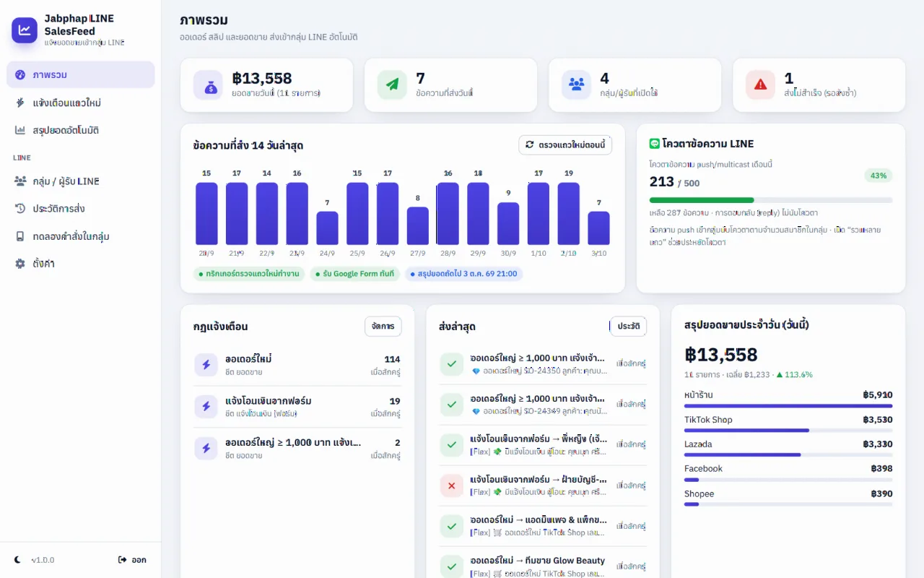924x578 pixels.
Task: Open สรุปยอดอัตโนมัติ in the sidebar
Action: point(81,130)
